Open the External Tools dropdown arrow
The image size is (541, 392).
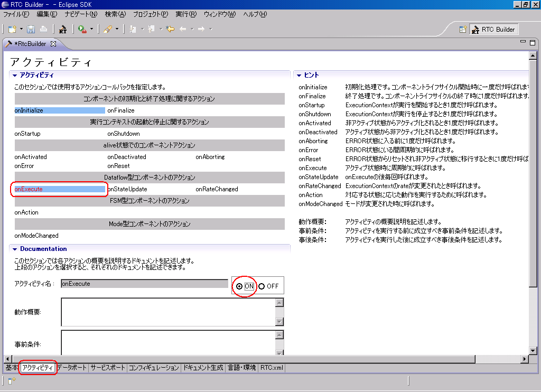coord(91,30)
